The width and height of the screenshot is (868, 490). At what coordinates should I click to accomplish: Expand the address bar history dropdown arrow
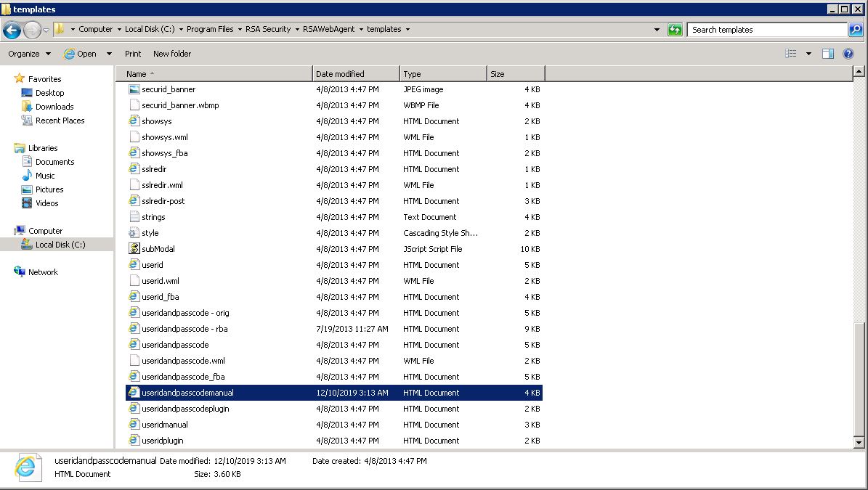pyautogui.click(x=657, y=30)
